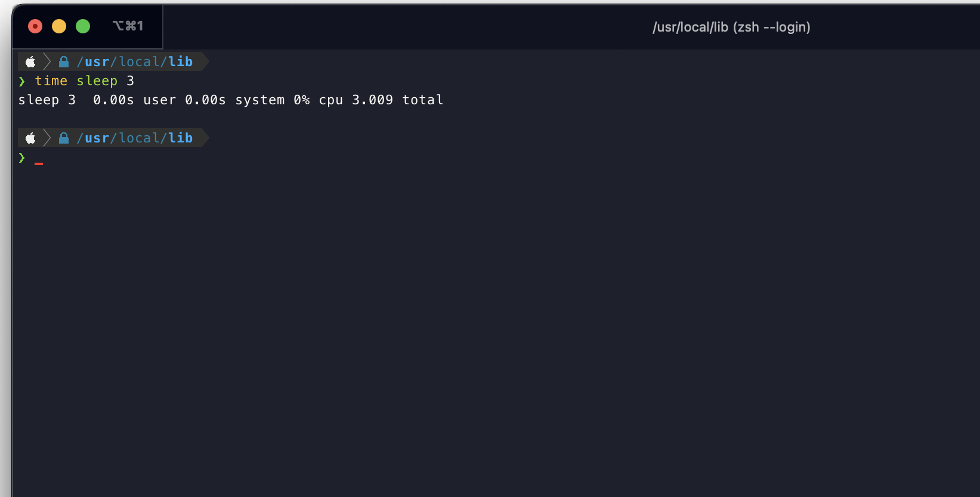Click the green 'sleep' word in the command

point(97,81)
